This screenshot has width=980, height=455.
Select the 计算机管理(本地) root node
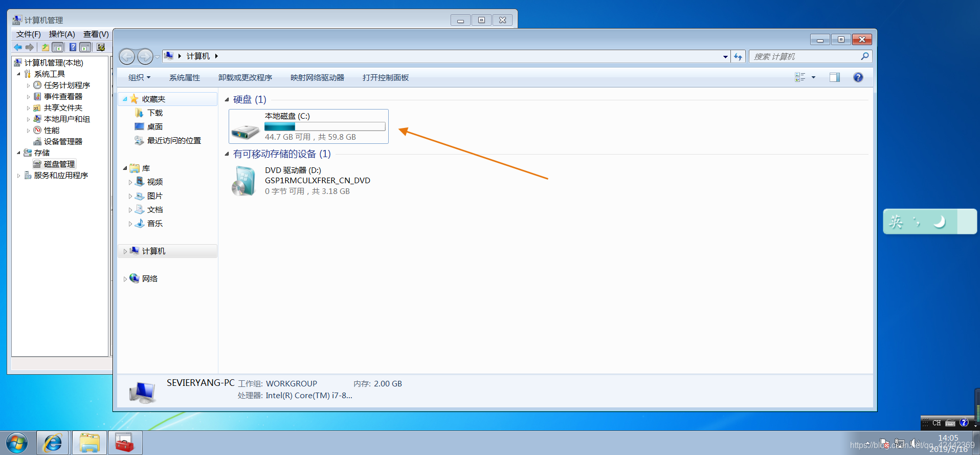(53, 62)
